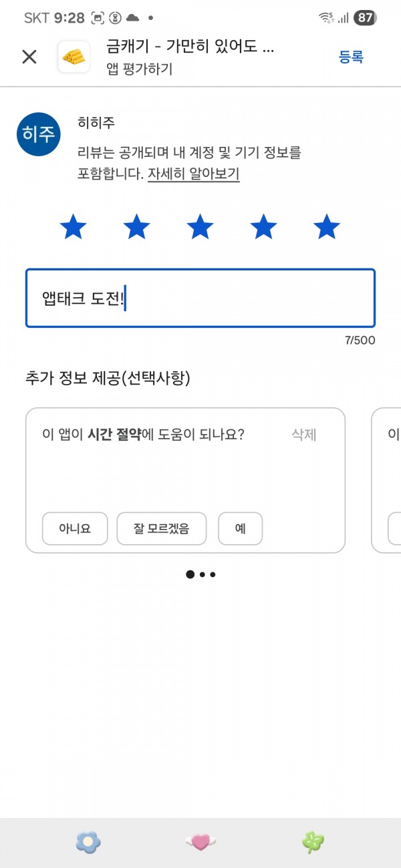The height and width of the screenshot is (868, 401).
Task: Focus the review text field 앱태크 도전!
Action: (x=200, y=298)
